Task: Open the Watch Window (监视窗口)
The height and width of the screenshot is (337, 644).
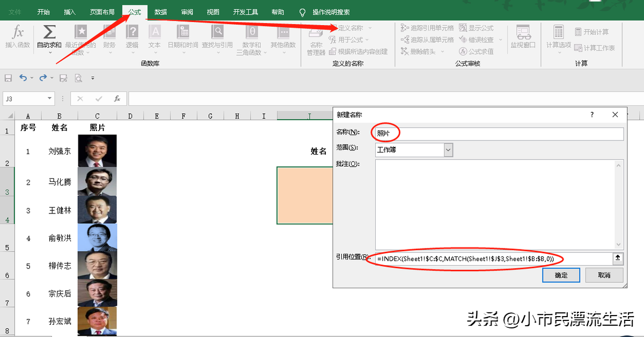Action: [x=523, y=37]
